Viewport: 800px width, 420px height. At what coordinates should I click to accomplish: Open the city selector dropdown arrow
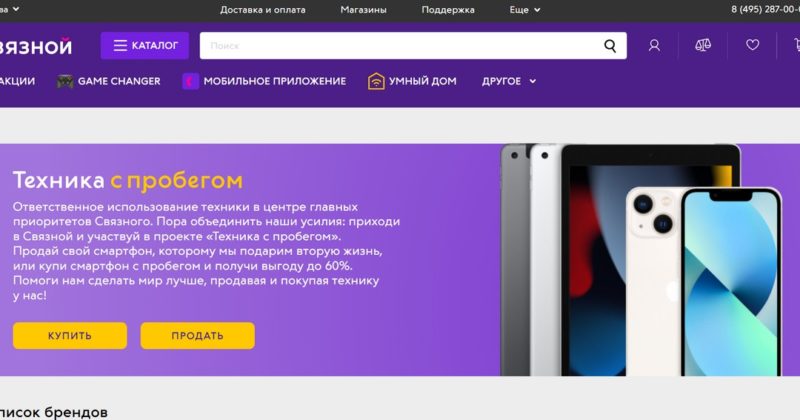[x=16, y=9]
